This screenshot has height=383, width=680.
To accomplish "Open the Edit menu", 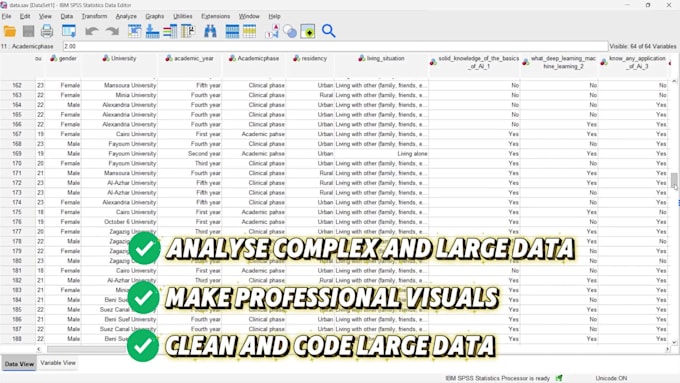I will (25, 16).
